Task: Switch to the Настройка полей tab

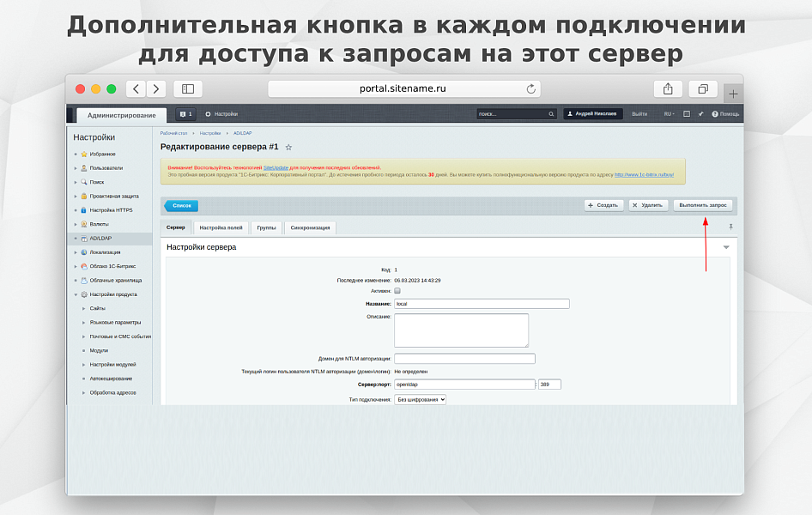Action: (x=221, y=227)
